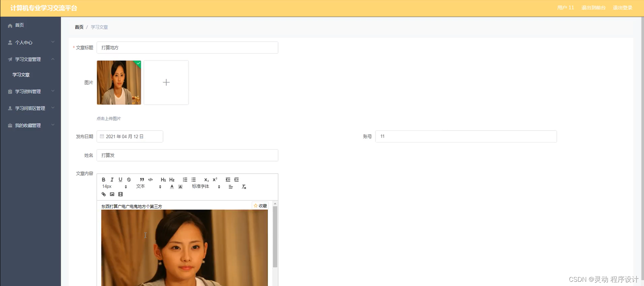Click the calendar icon in date field
The width and height of the screenshot is (644, 286).
coord(102,136)
